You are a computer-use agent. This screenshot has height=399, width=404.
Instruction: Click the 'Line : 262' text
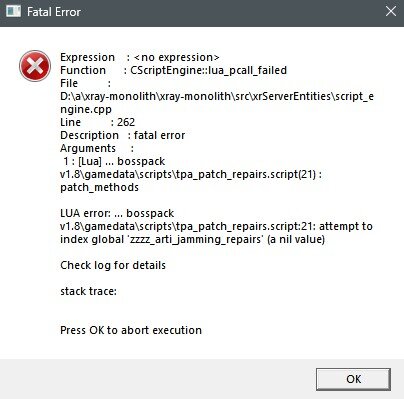(97, 122)
